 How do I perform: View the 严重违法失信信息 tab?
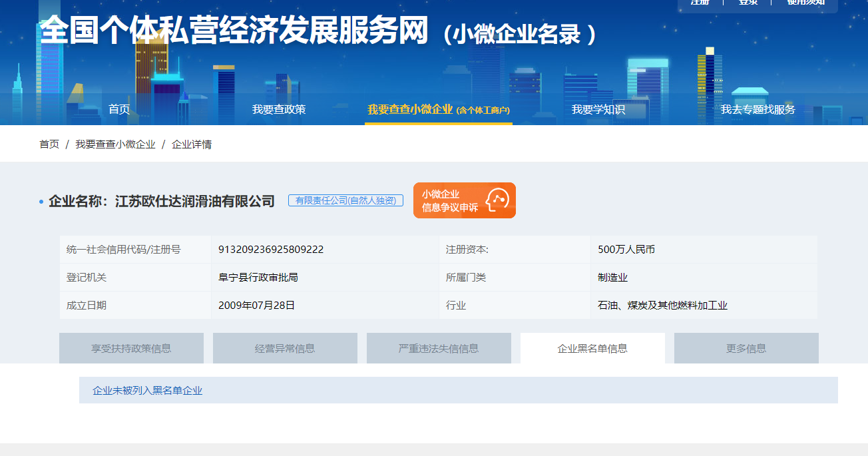tap(439, 348)
